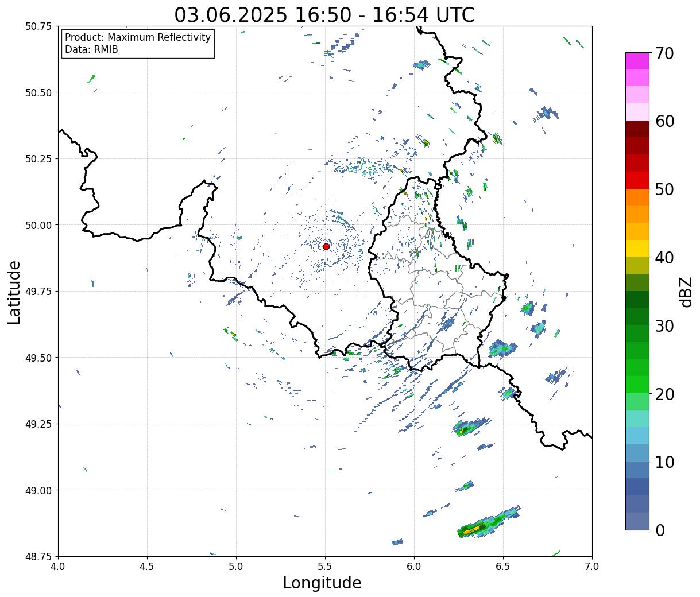
Task: Click the latitude tick label 48.75
Action: click(x=38, y=556)
